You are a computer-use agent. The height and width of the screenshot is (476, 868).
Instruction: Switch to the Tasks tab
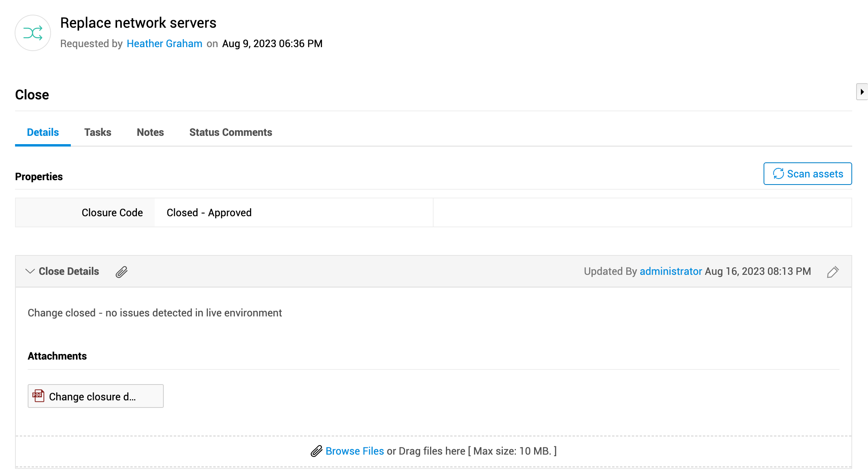coord(98,132)
